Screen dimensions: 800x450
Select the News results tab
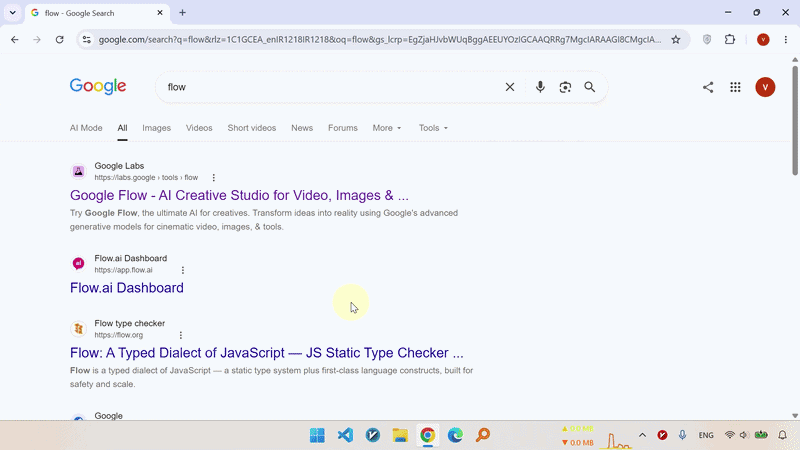tap(302, 128)
